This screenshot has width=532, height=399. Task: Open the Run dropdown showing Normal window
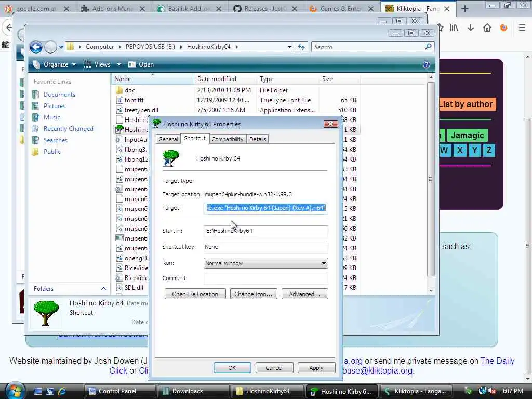click(265, 263)
